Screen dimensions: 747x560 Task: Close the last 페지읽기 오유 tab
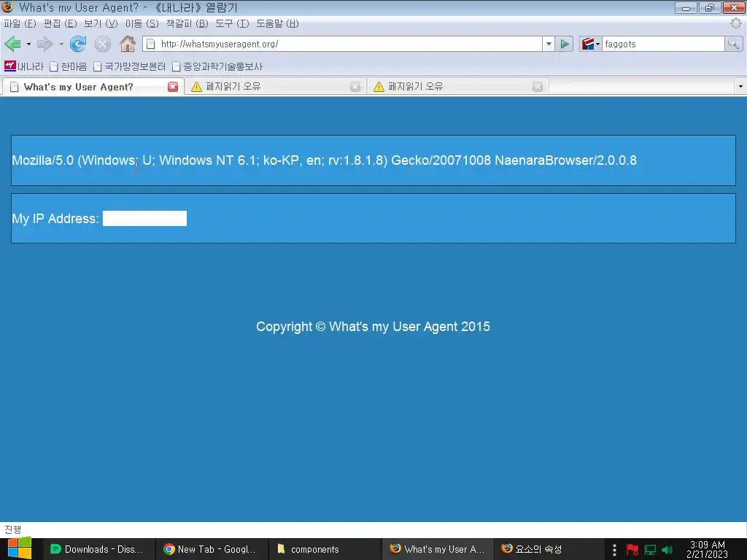538,87
